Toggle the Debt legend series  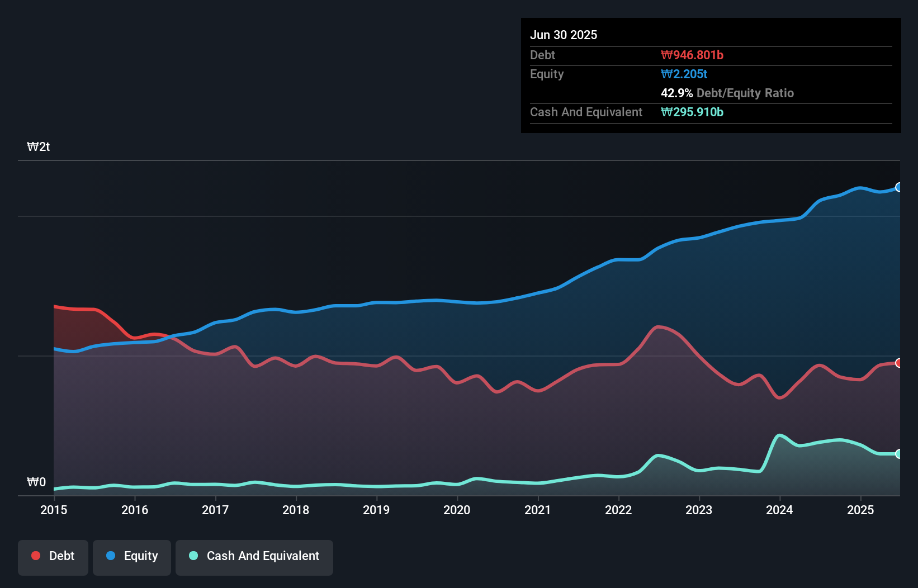click(x=53, y=556)
